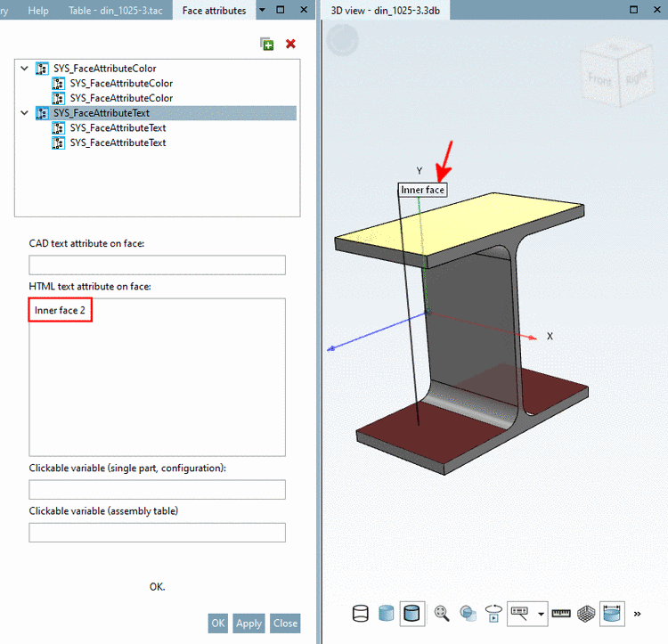This screenshot has width=668, height=644.
Task: Select the first SYS_FaceAttributeColor child item
Action: pos(121,83)
